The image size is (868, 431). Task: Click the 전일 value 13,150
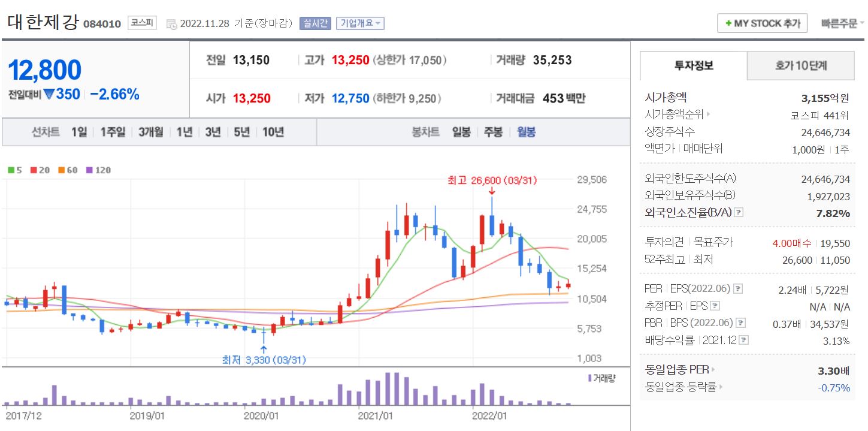pyautogui.click(x=251, y=60)
